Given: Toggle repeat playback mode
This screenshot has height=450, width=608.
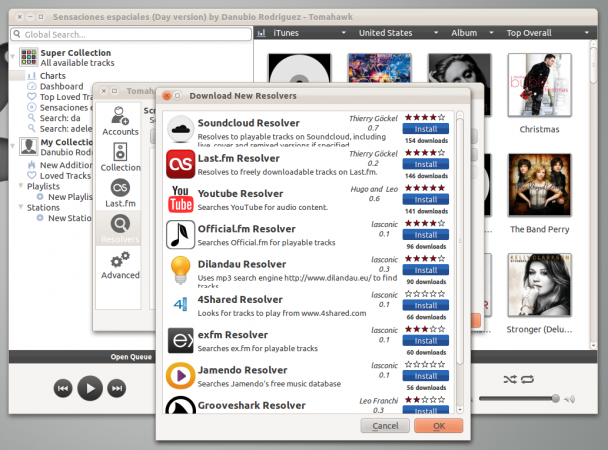Looking at the screenshot, I should tap(527, 379).
